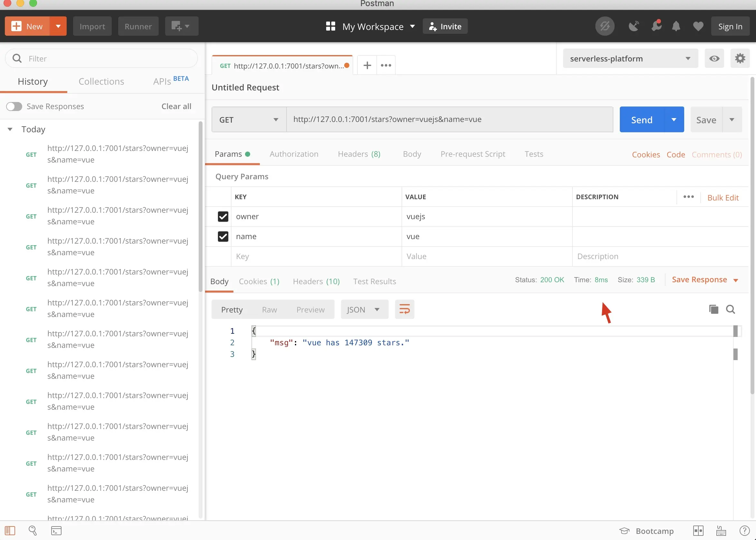Image resolution: width=756 pixels, height=540 pixels.
Task: Uncheck the name query param checkbox
Action: pos(223,237)
